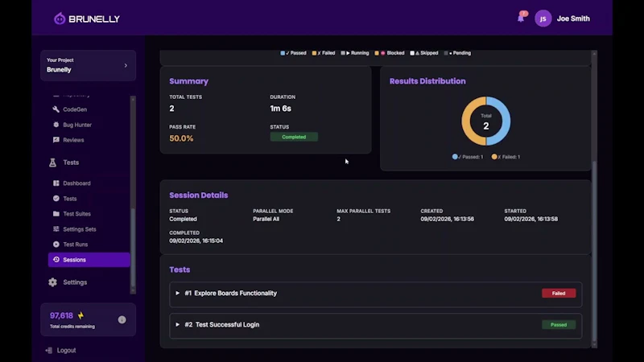The image size is (644, 362).
Task: Toggle Failed: 1 in donut chart legend
Action: 506,157
